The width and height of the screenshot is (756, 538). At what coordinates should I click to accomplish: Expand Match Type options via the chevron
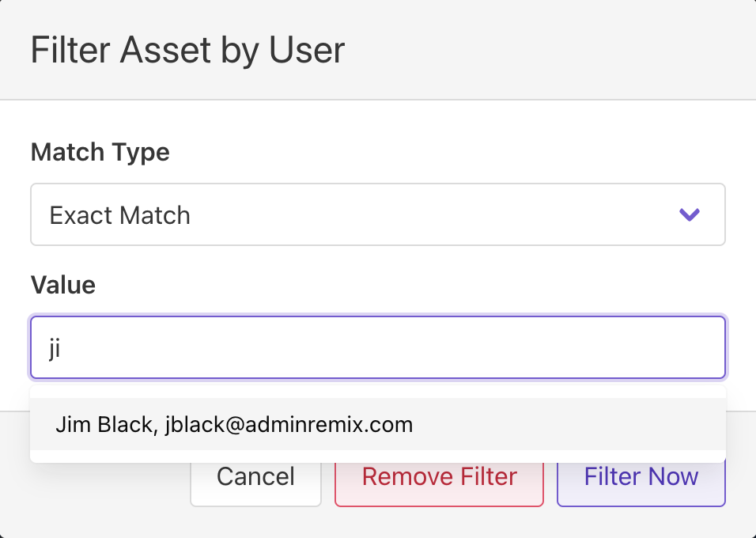[690, 214]
